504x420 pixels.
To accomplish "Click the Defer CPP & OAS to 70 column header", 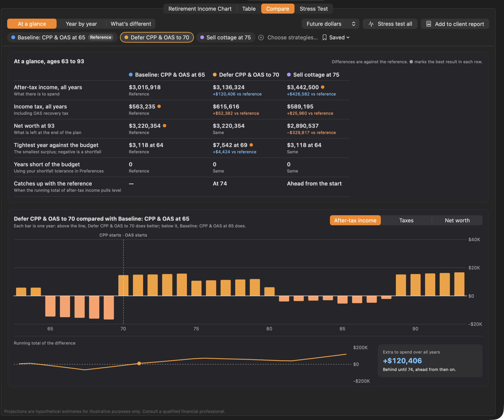I will (246, 75).
